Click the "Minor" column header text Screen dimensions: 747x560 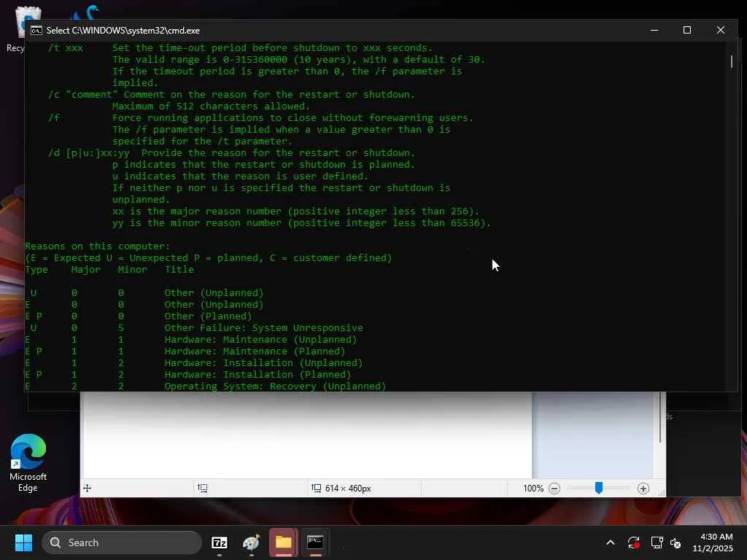(133, 270)
